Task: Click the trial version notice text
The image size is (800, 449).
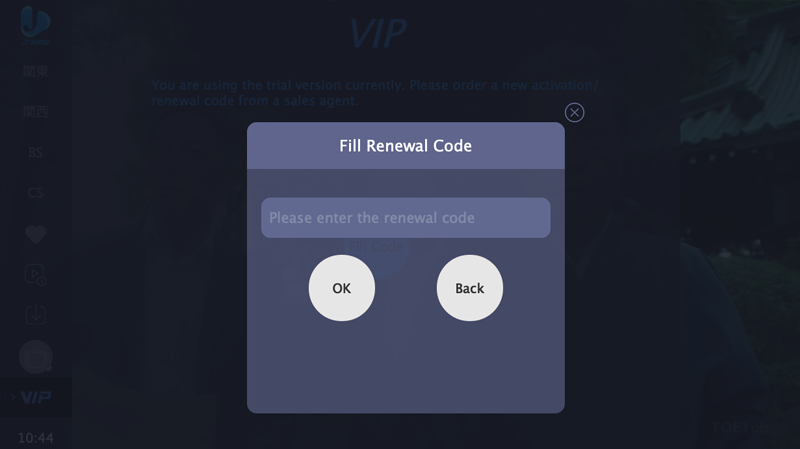Action: coord(375,93)
